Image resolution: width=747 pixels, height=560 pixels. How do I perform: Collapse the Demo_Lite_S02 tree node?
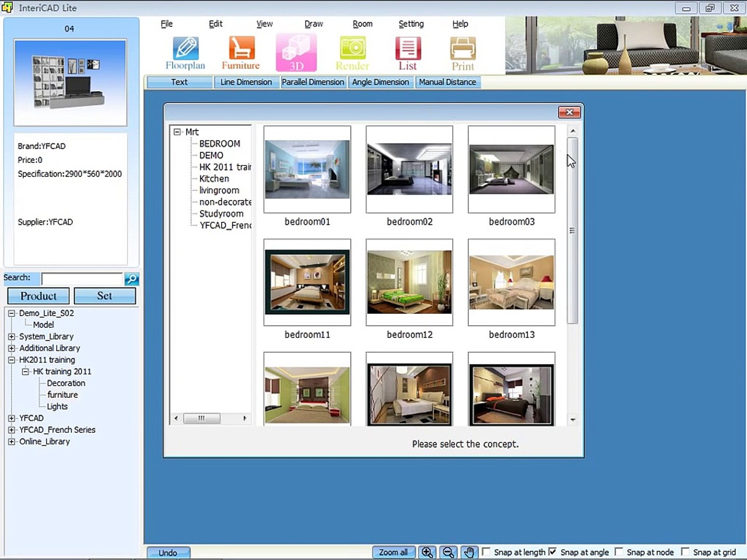(x=11, y=313)
